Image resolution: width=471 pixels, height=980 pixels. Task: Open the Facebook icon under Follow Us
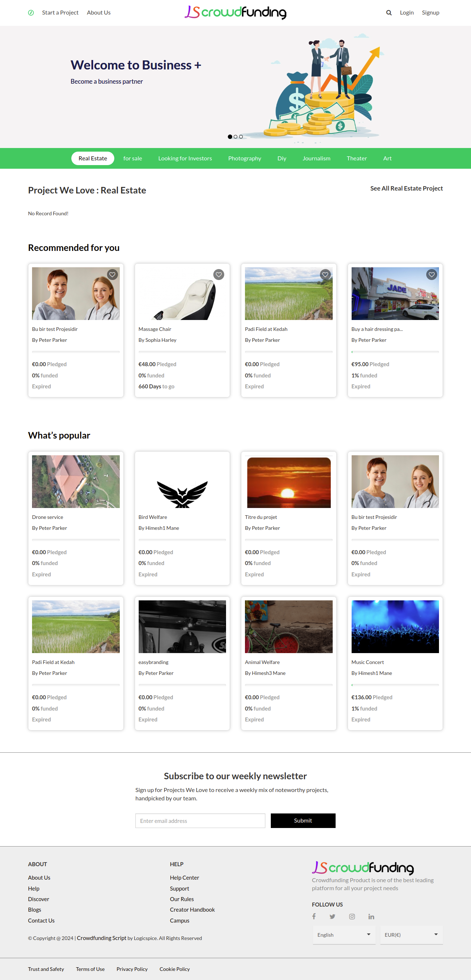[314, 916]
